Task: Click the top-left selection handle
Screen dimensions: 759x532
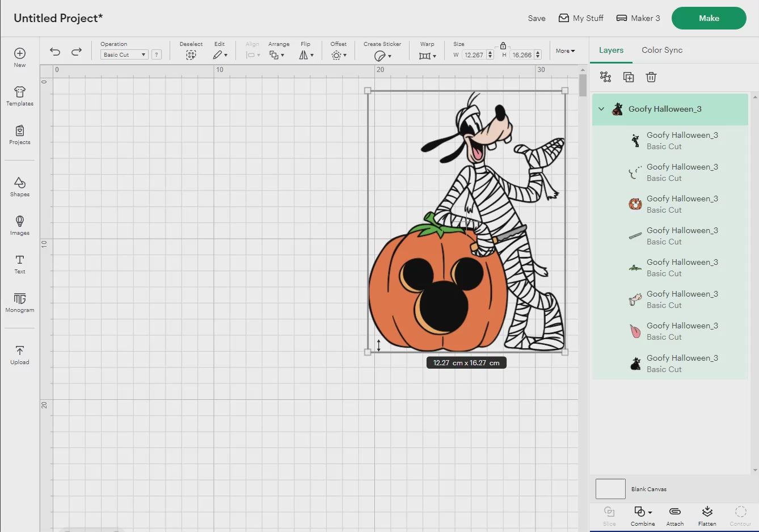Action: coord(368,91)
